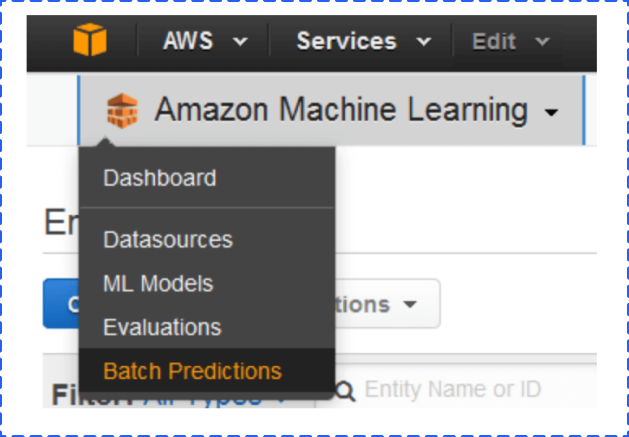Click the magnifier search icon
The width and height of the screenshot is (629, 437).
346,389
